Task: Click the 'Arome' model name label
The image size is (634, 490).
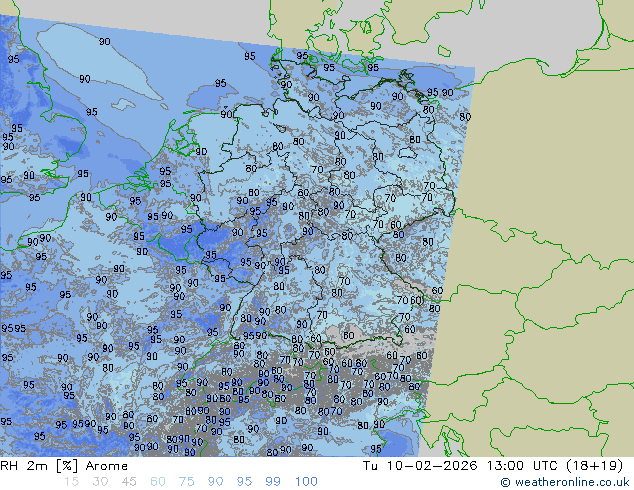Action: click(107, 466)
